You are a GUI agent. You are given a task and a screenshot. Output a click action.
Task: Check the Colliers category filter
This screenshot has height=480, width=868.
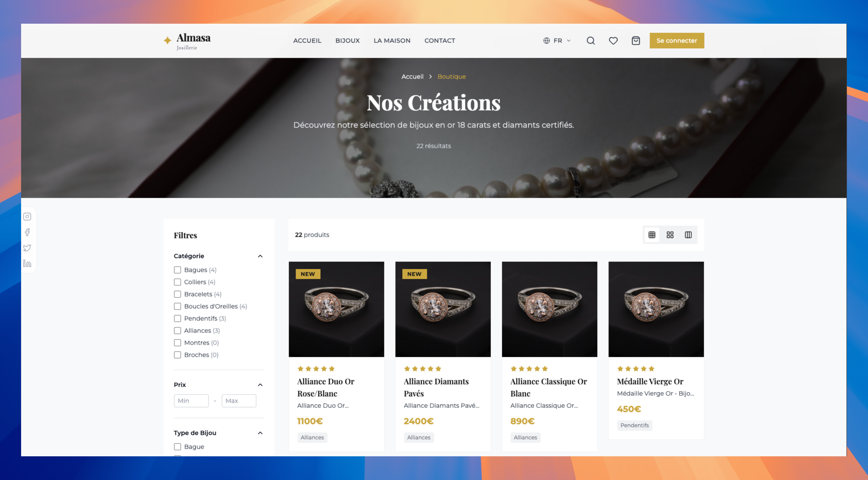click(177, 282)
